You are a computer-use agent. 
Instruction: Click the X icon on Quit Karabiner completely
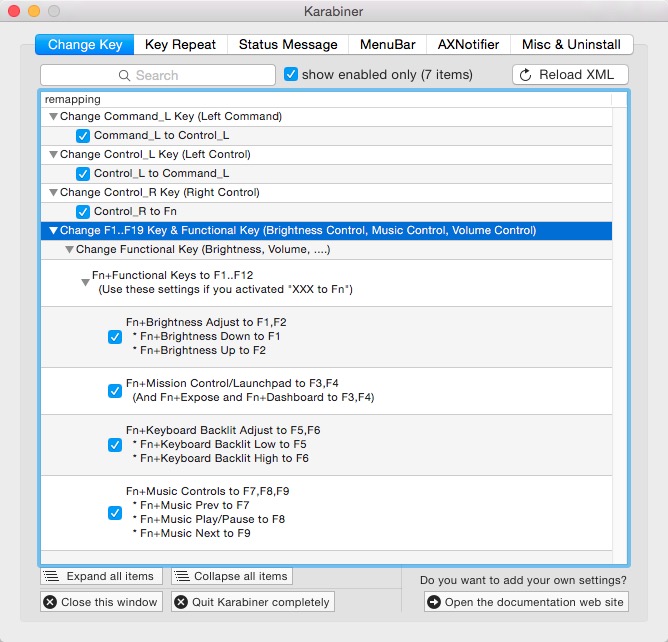point(181,602)
